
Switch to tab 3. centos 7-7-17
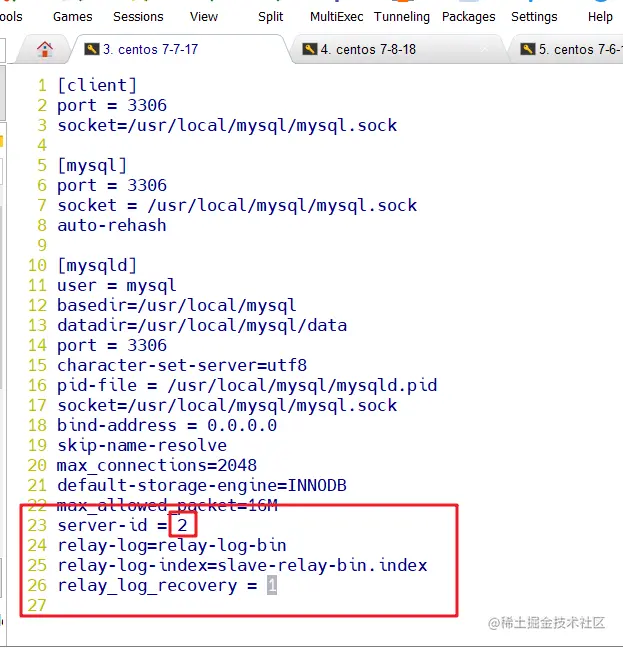pyautogui.click(x=180, y=50)
